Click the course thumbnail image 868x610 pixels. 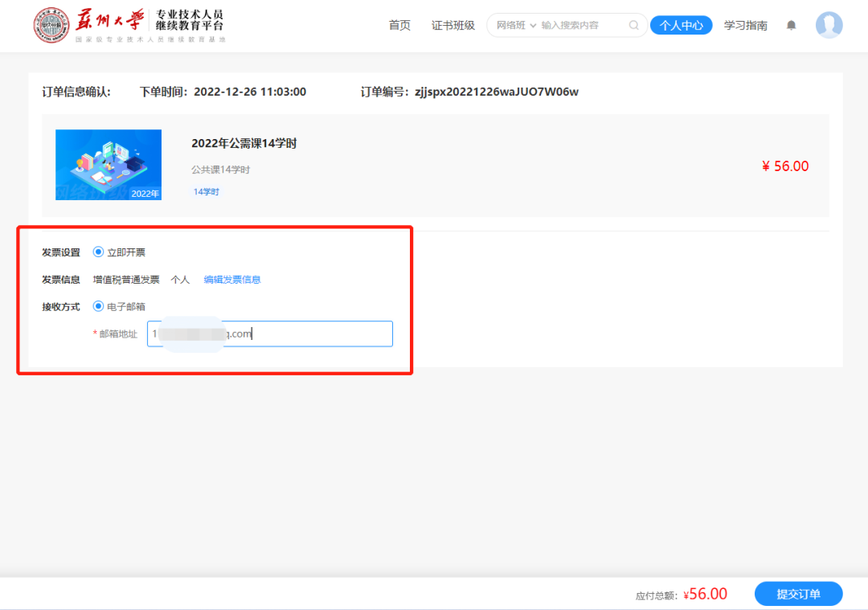(108, 165)
